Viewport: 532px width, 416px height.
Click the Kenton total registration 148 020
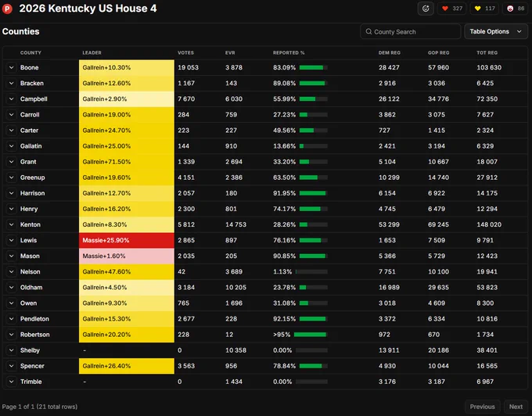(489, 224)
